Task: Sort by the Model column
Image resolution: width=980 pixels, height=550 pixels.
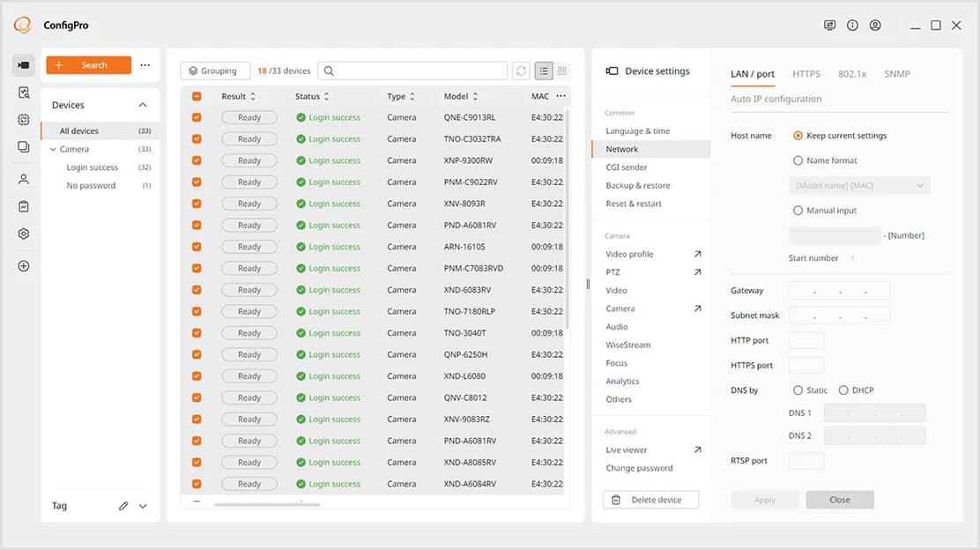Action: (461, 96)
